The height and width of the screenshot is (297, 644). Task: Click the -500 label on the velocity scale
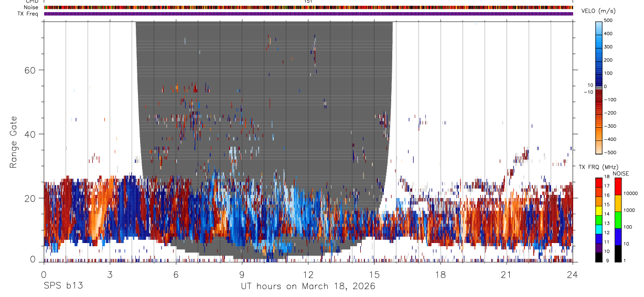coord(610,152)
